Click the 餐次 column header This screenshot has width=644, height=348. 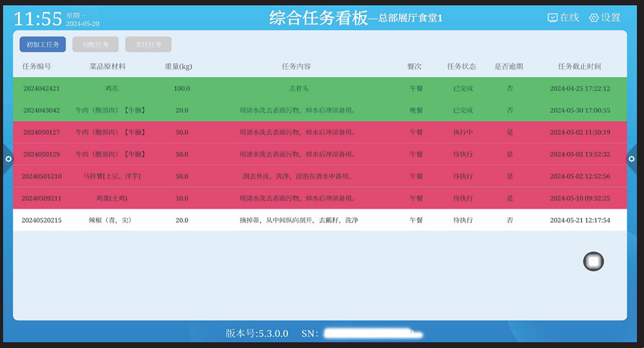point(414,66)
